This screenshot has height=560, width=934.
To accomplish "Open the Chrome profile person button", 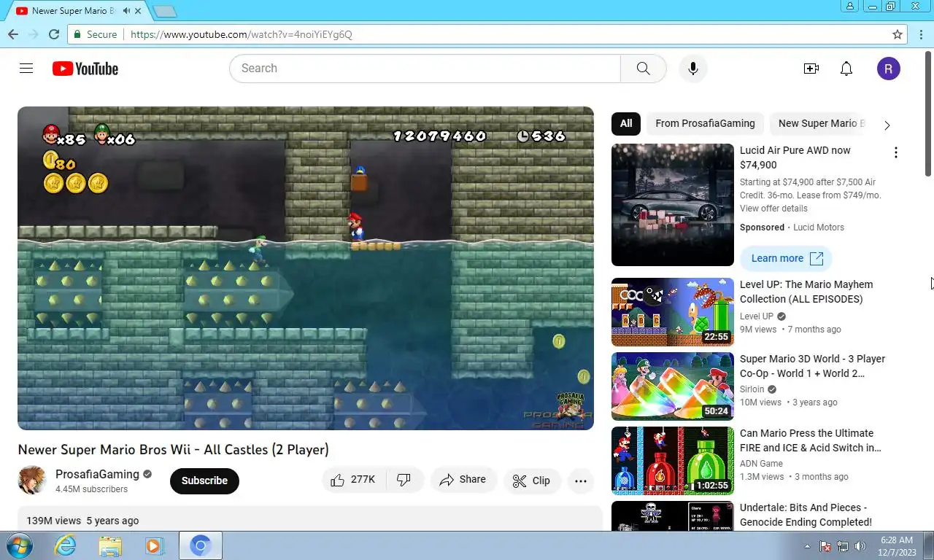I will 850,6.
